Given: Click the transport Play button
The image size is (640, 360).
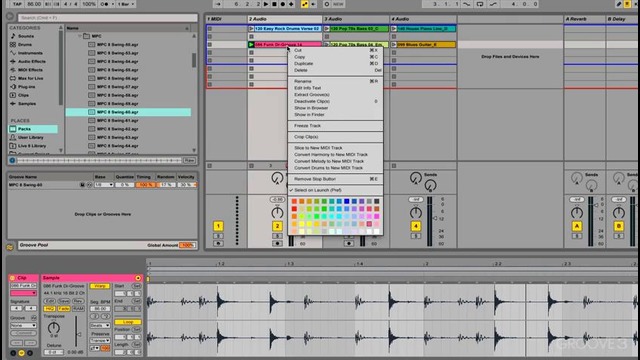Looking at the screenshot, I should (266, 4).
